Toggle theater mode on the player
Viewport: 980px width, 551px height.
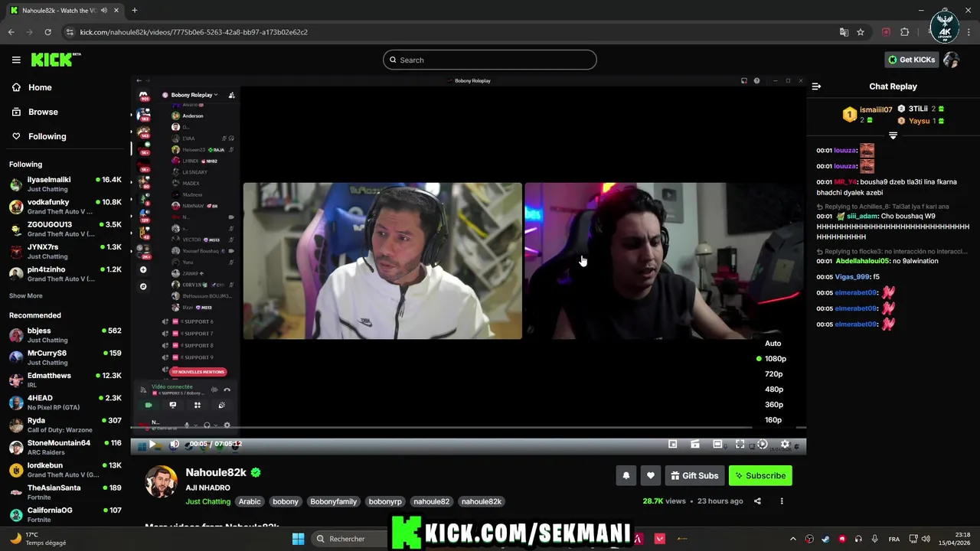coord(717,444)
